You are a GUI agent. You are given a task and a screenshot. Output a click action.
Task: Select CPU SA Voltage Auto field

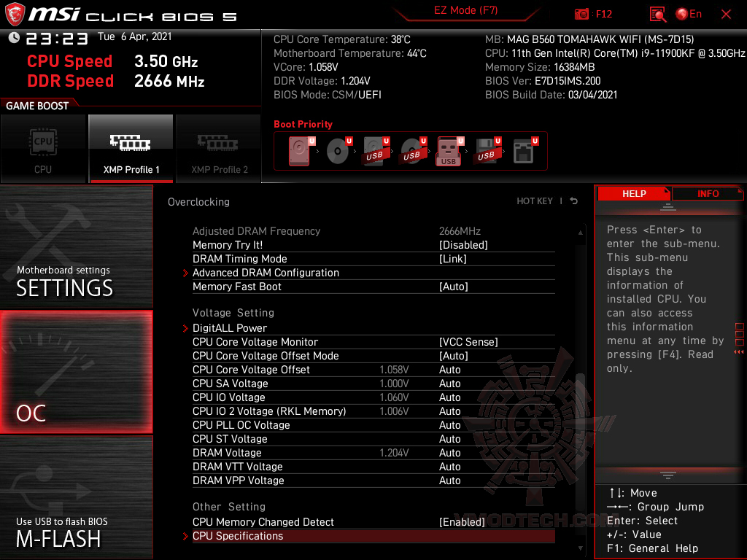pyautogui.click(x=449, y=384)
